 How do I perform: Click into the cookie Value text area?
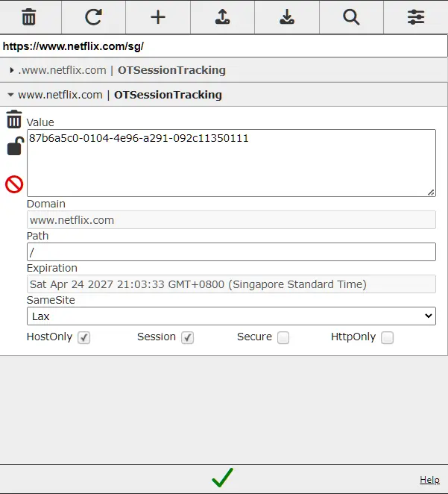click(x=231, y=163)
